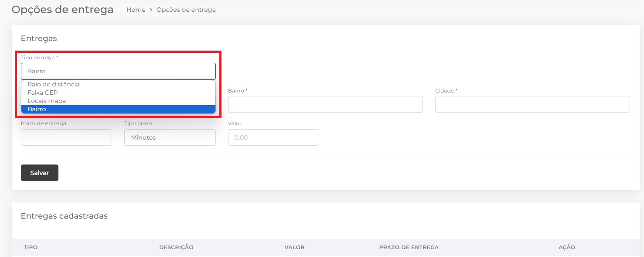The height and width of the screenshot is (257, 644).
Task: Select highlighted Bairro option in list
Action: [37, 109]
